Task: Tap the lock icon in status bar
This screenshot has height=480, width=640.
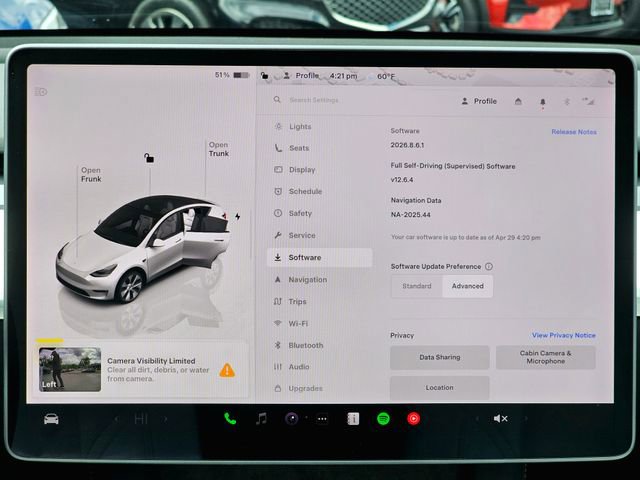Action: click(x=264, y=76)
